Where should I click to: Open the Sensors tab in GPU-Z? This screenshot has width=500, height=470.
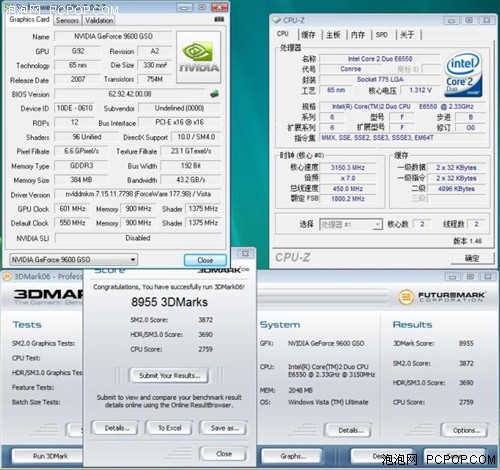[x=67, y=20]
